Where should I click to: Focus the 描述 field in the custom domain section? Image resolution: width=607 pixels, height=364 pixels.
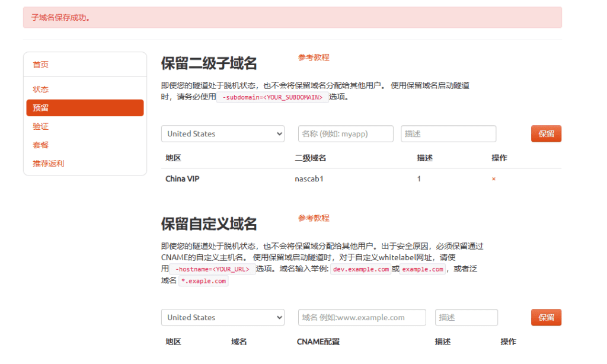[466, 318]
